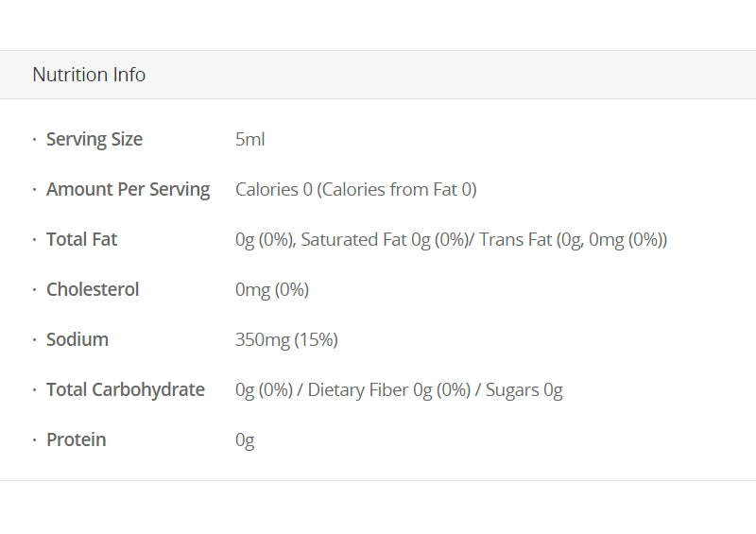
Task: Select the Sodium label
Action: [77, 340]
